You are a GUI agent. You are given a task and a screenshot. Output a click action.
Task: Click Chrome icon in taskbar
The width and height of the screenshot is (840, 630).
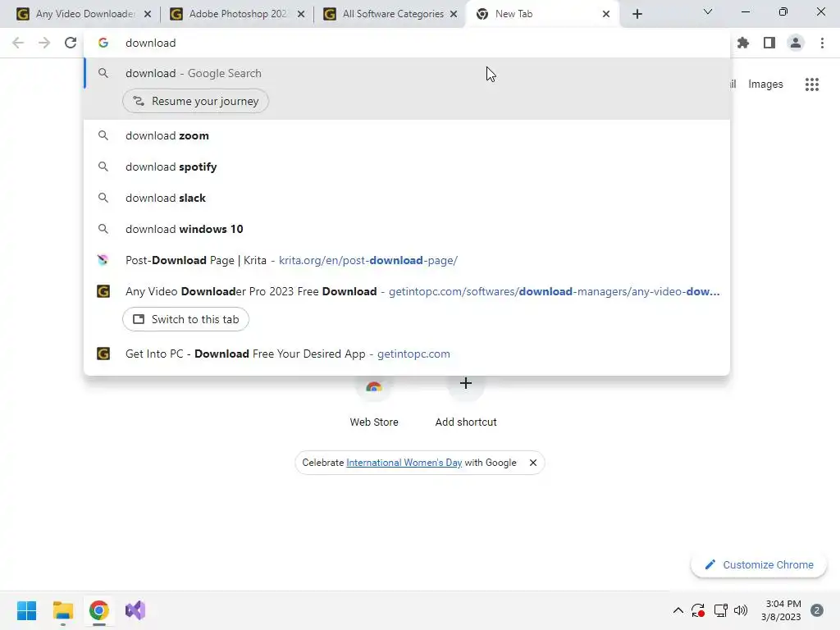pos(99,610)
